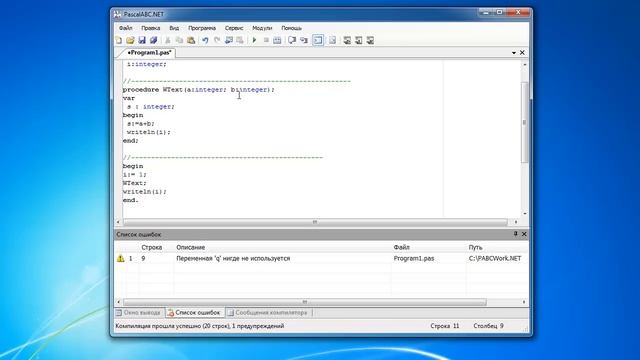Click the editor horizontal scrollbar right arrow
The image size is (640, 360).
[516, 222]
